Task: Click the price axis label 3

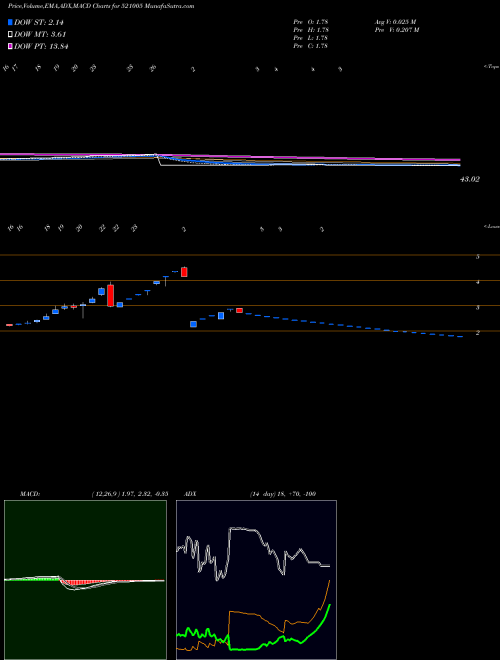Action: click(x=478, y=308)
